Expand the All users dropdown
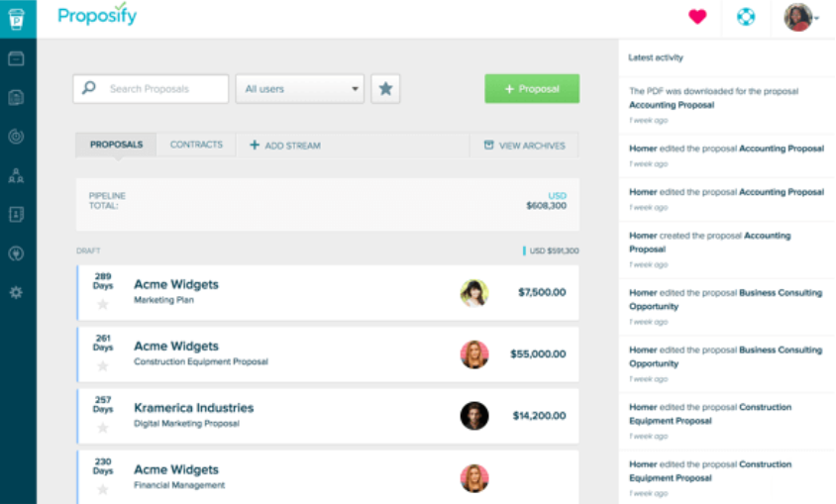The height and width of the screenshot is (504, 836). pyautogui.click(x=302, y=89)
